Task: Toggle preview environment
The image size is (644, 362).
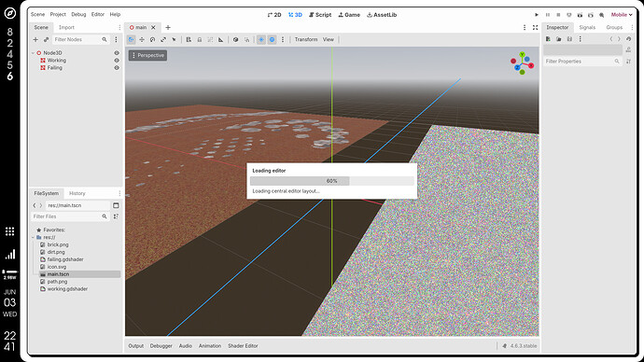Action: tap(272, 39)
